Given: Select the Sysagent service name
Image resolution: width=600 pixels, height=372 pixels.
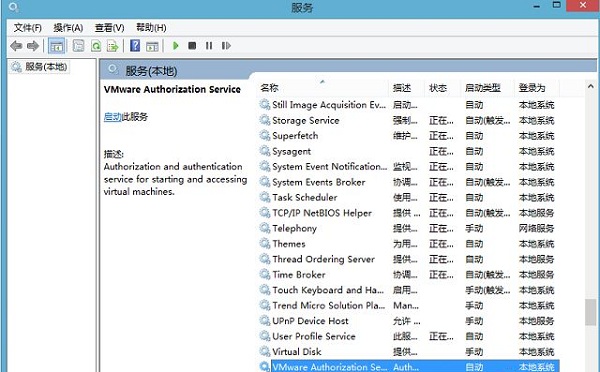Looking at the screenshot, I should tap(292, 152).
